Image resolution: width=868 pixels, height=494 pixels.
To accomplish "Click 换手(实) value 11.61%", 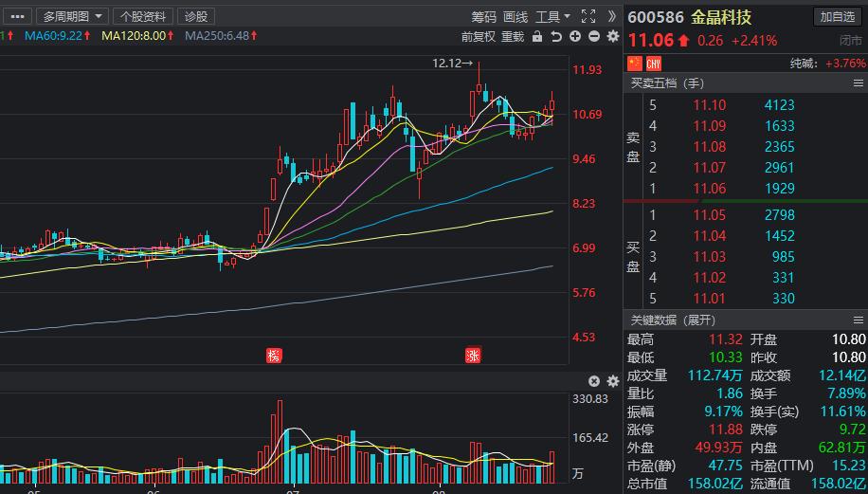I will click(843, 412).
